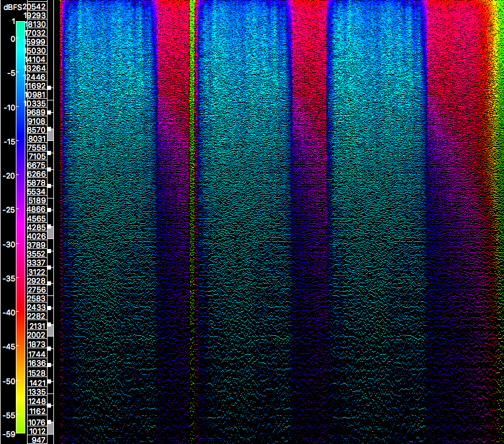The height and width of the screenshot is (444, 504).
Task: Click the 1528 Hz frequency label
Action: pos(36,373)
